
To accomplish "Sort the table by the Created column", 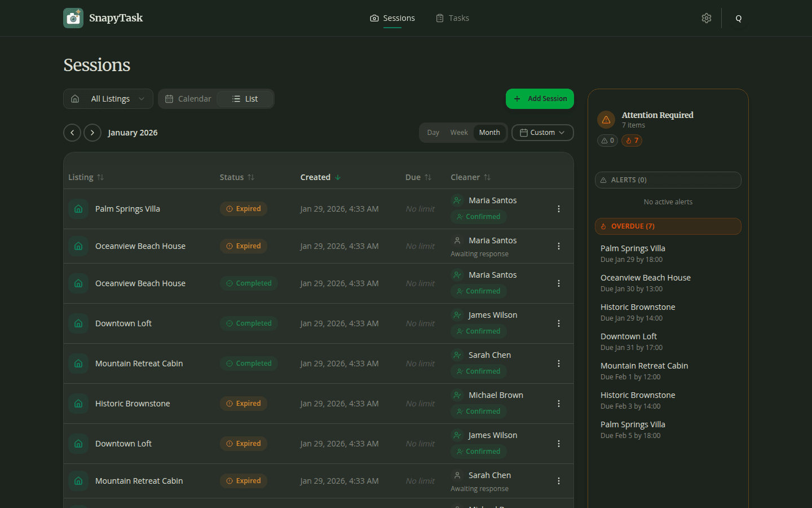I will [320, 177].
